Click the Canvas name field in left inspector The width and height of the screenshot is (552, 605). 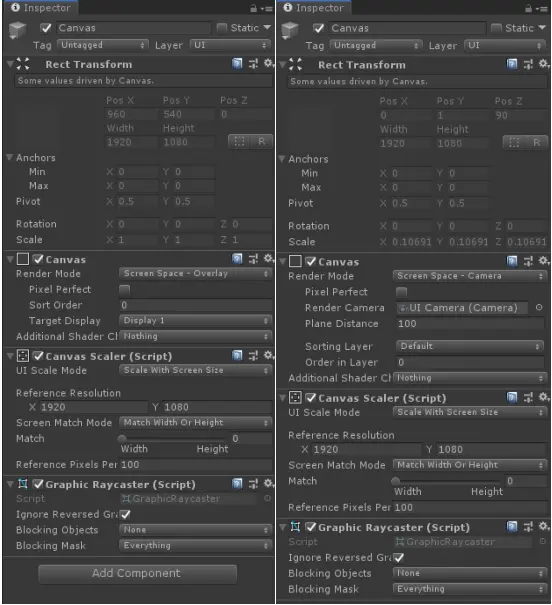point(134,28)
